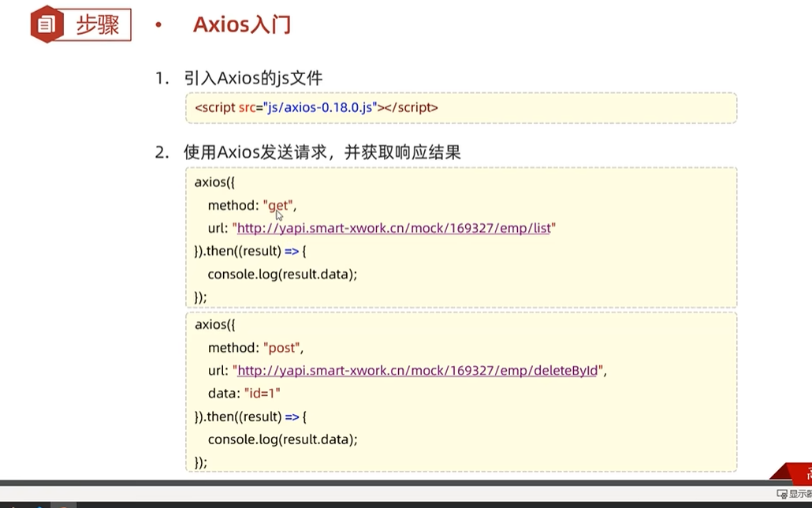Click the data: "id=1" line

point(244,394)
